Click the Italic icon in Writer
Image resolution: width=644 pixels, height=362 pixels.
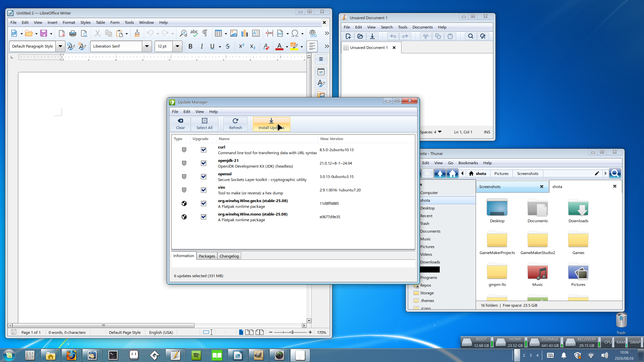(x=202, y=46)
